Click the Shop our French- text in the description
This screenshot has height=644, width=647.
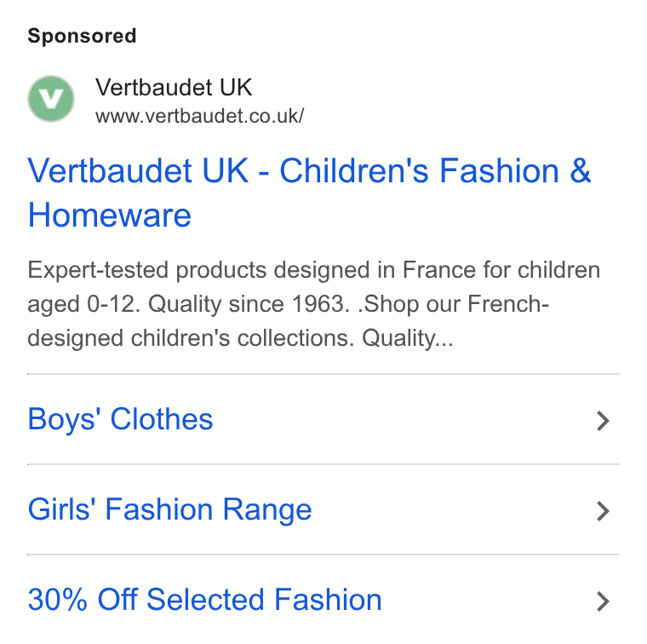coord(453,304)
